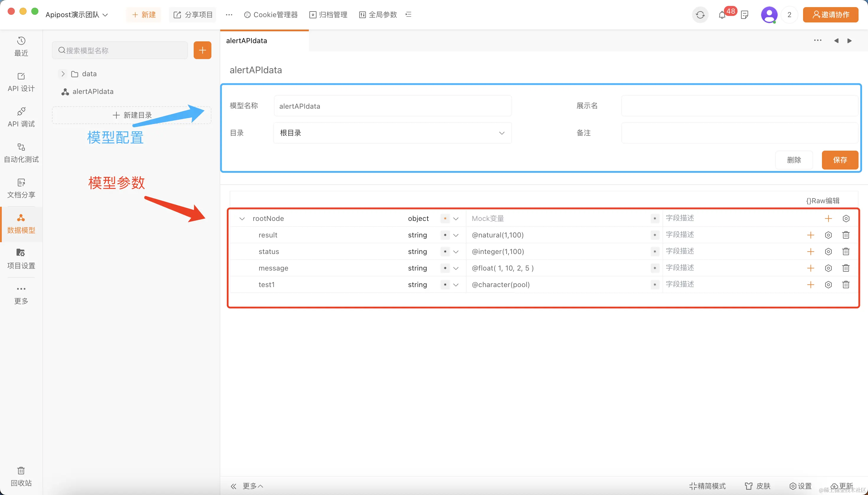Open 更多 in left sidebar
Viewport: 868px width, 495px height.
point(21,295)
